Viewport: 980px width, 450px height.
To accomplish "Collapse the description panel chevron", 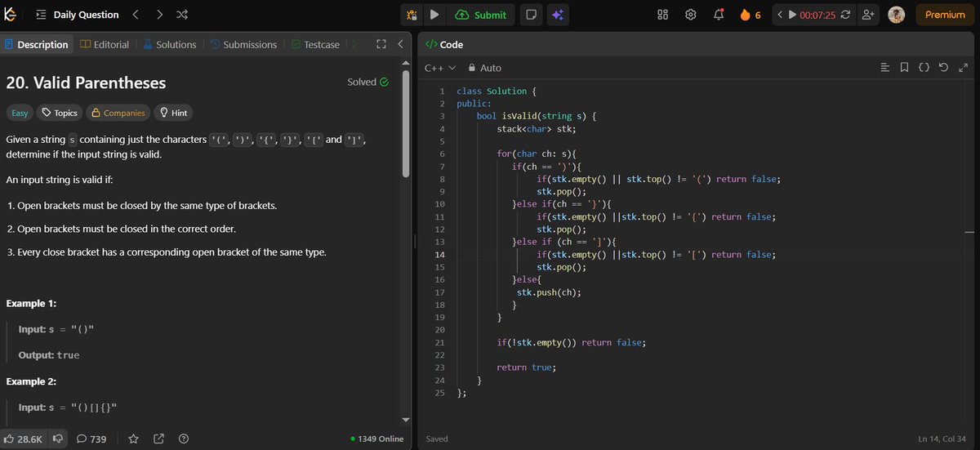I will [400, 45].
